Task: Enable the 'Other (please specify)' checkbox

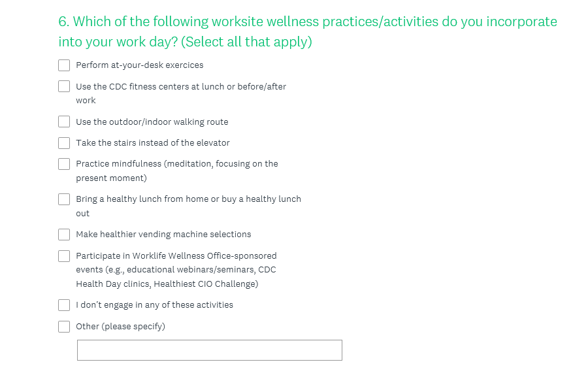Action: click(64, 326)
